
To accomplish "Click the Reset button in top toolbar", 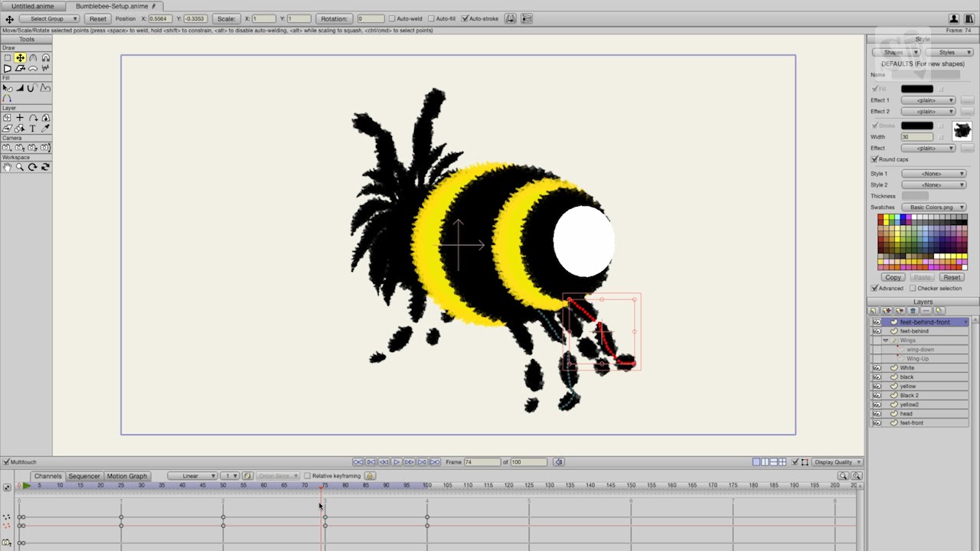I will [x=97, y=18].
